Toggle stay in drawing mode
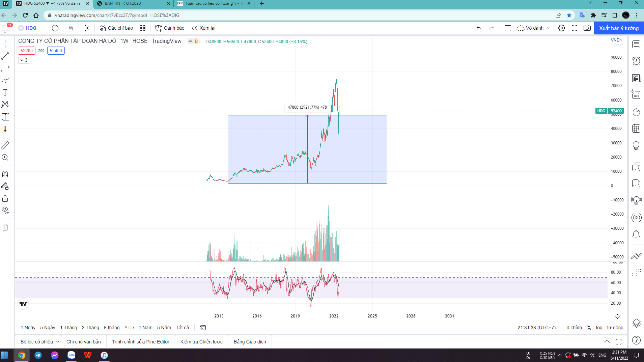644x362 pixels. (x=5, y=186)
